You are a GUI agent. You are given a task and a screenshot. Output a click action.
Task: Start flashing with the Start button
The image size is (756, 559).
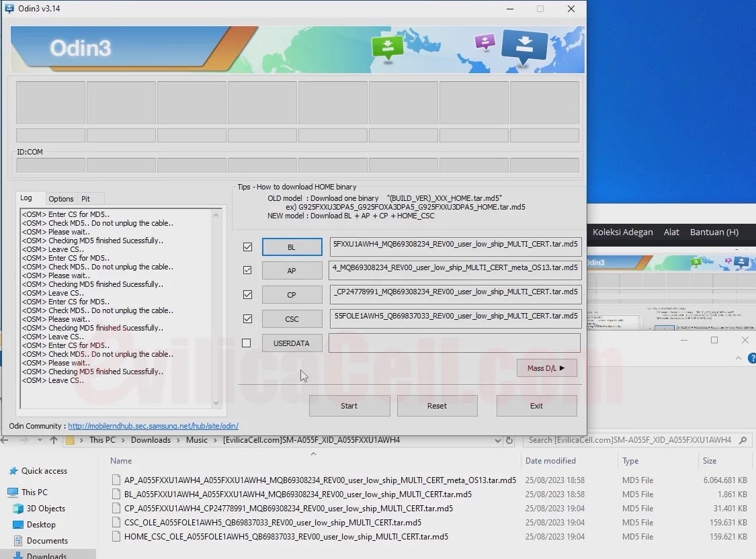(x=349, y=406)
